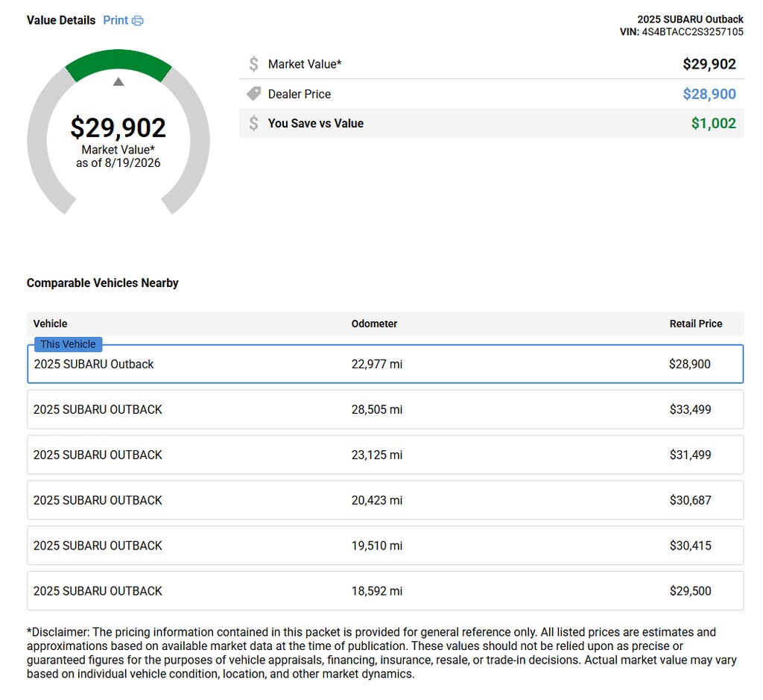
Task: Open the comparable Outback with 28,505 mi
Action: [x=385, y=409]
